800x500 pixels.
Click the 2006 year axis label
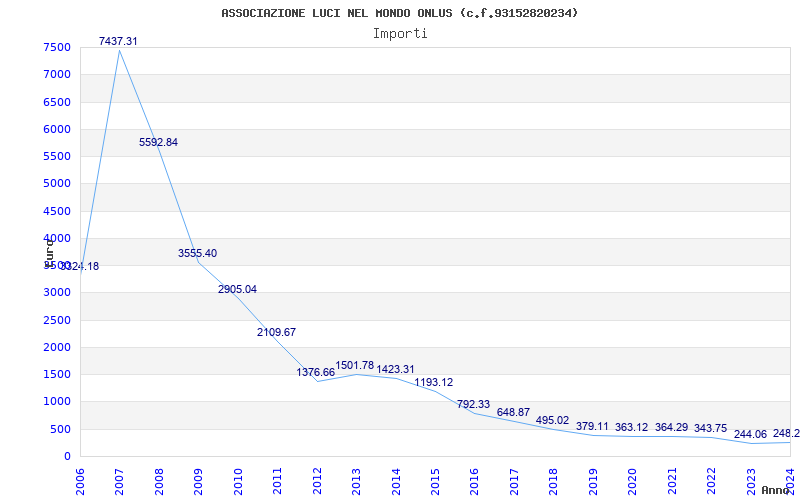(81, 481)
